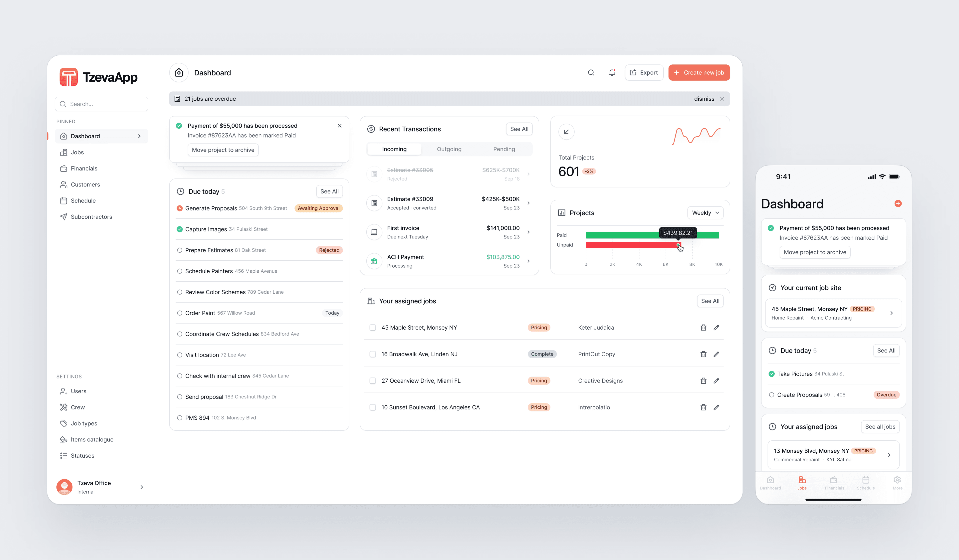Screen dimensions: 959x560
Task: Open Items catalogue settings
Action: click(x=101, y=440)
